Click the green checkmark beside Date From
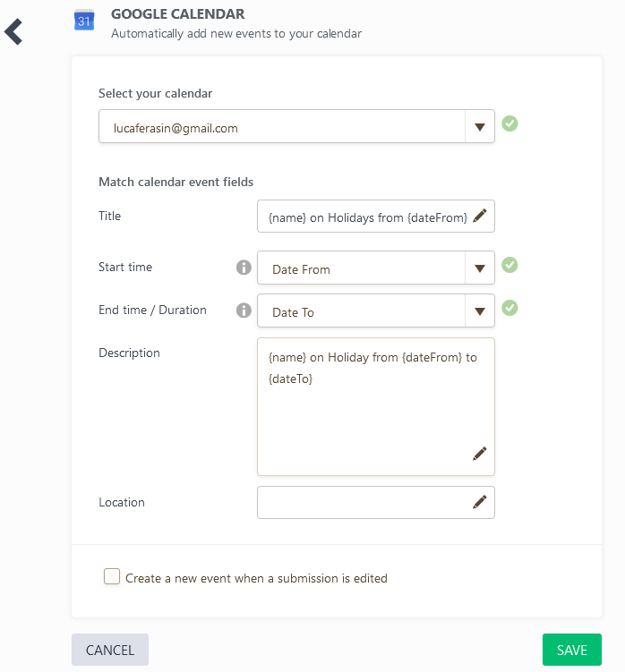The width and height of the screenshot is (625, 672). click(x=509, y=265)
